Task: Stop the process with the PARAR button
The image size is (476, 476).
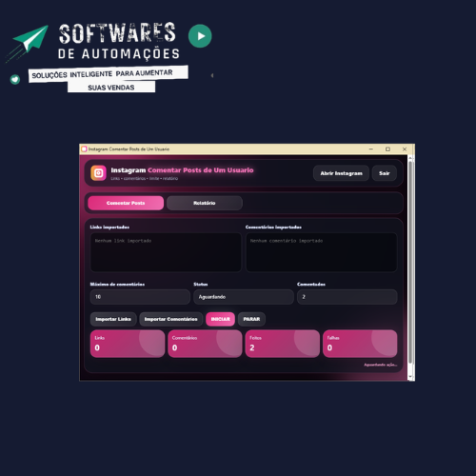Action: (251, 319)
